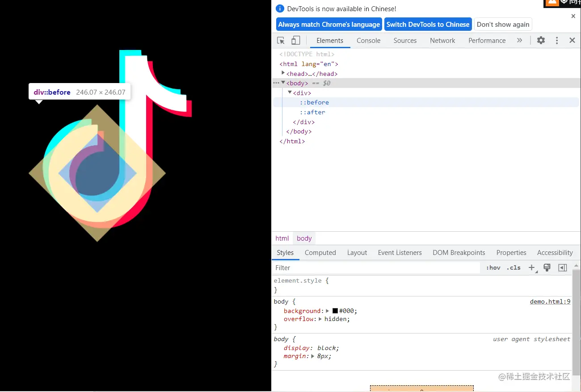Expand the overflow property shorthand arrow

[x=320, y=319]
